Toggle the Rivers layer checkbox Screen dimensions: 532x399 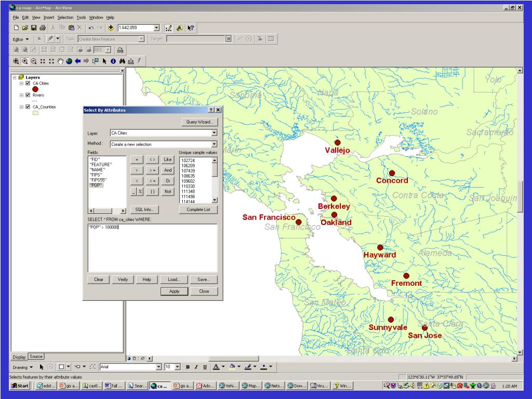(28, 95)
